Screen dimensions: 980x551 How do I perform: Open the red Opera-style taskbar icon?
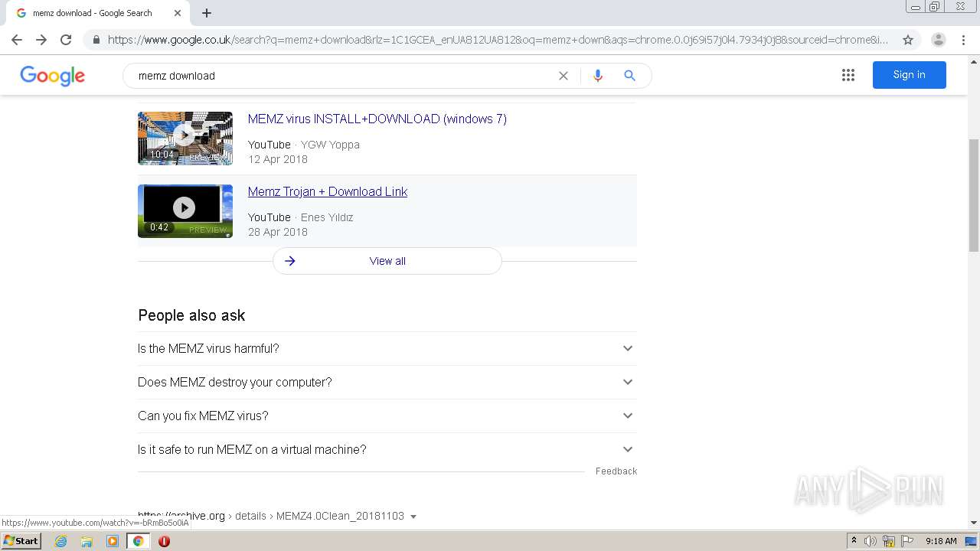click(164, 541)
